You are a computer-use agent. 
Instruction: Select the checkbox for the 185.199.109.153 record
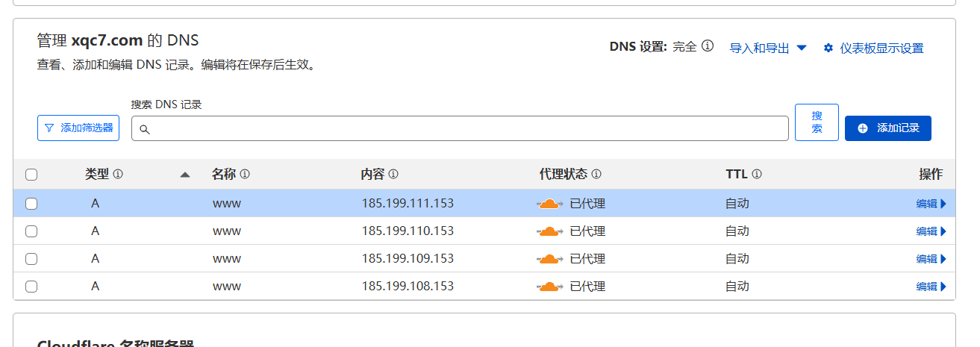(31, 259)
